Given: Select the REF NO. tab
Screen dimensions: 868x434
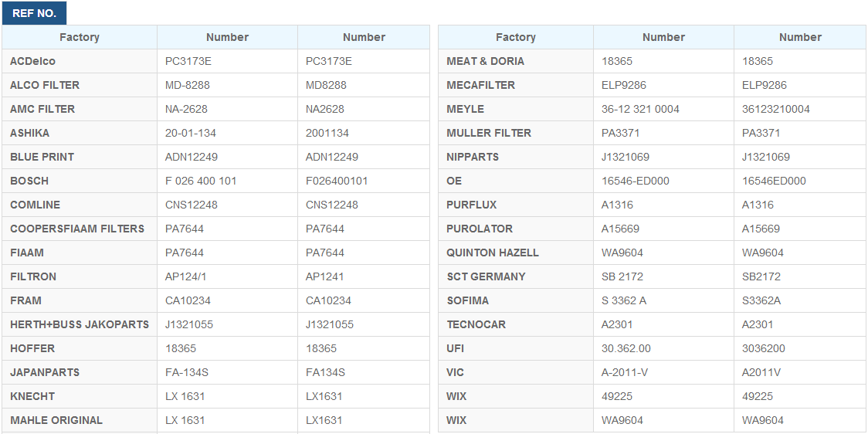Looking at the screenshot, I should click(x=34, y=13).
